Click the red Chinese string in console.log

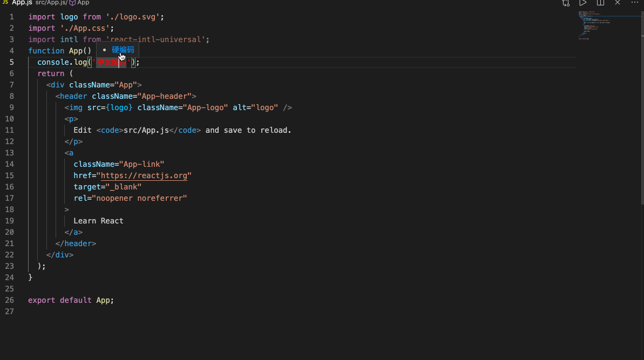[x=111, y=63]
